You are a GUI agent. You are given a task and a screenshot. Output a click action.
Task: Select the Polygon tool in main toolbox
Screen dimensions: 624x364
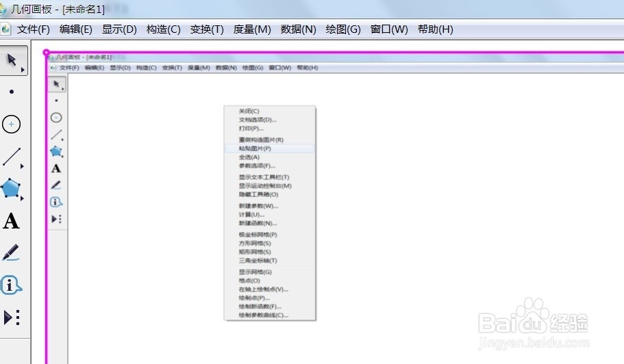(x=11, y=188)
